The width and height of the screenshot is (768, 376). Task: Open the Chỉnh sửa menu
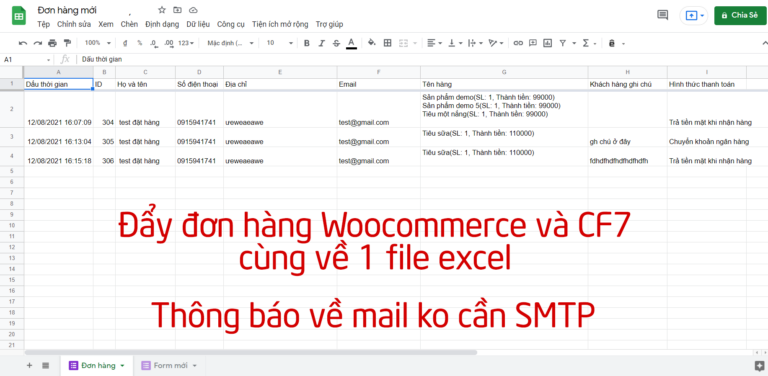tap(74, 24)
